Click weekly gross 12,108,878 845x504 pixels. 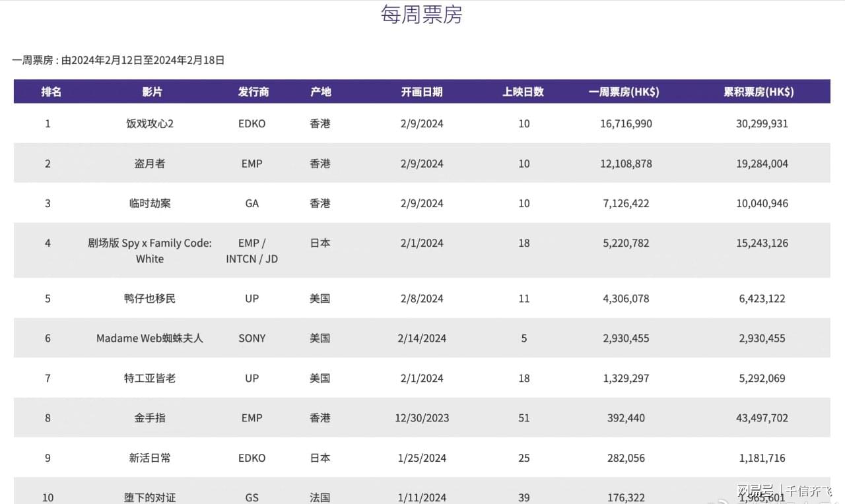point(626,164)
